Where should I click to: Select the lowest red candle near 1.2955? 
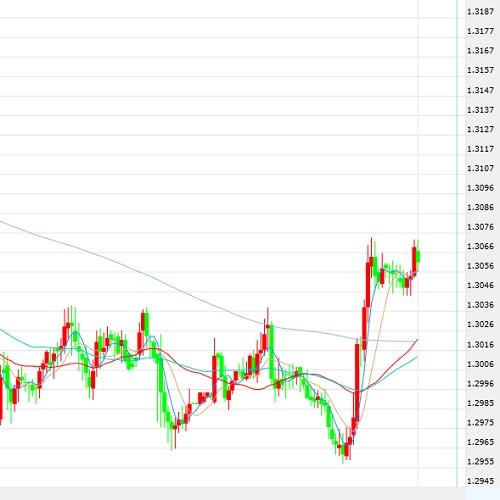(346, 450)
